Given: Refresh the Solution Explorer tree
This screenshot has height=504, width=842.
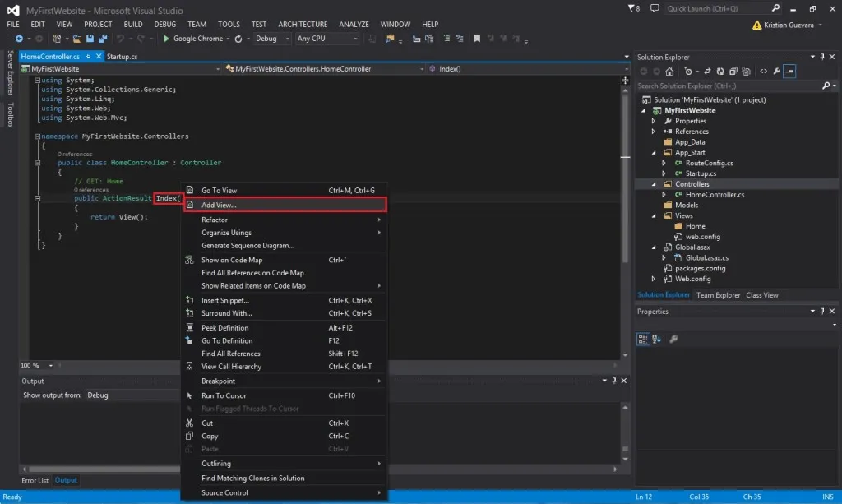Looking at the screenshot, I should click(720, 72).
